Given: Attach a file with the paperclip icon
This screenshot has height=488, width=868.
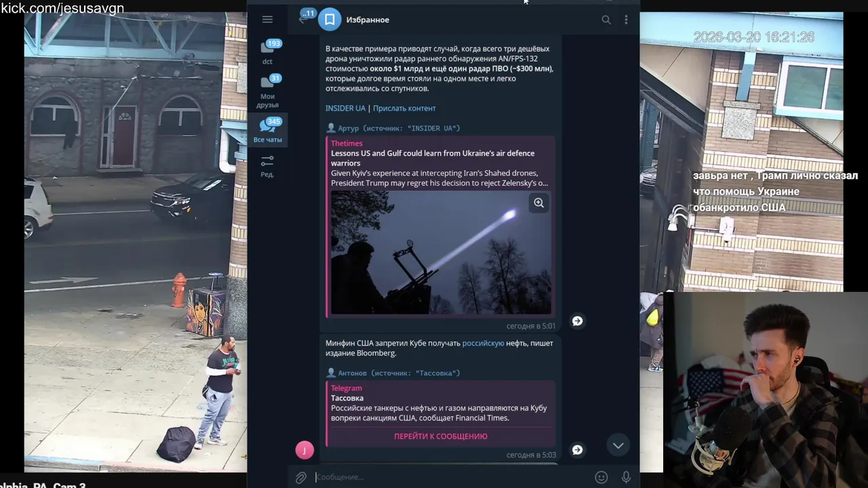Looking at the screenshot, I should pyautogui.click(x=301, y=478).
